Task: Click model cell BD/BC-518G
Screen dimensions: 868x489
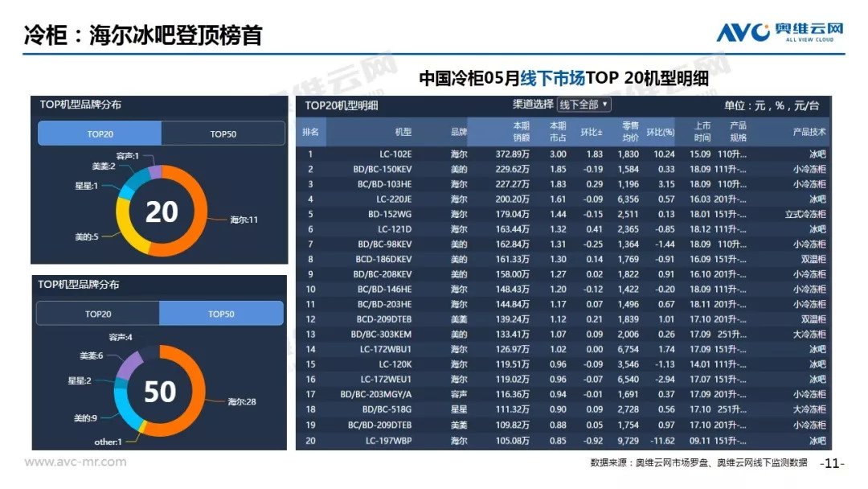Action: pos(387,409)
